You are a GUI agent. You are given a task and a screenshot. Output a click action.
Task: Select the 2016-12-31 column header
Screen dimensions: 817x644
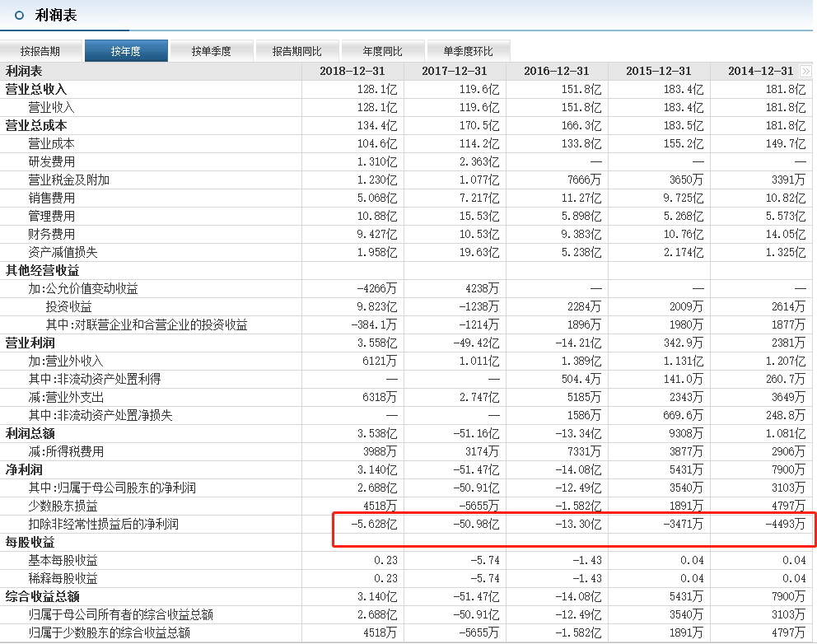tap(557, 72)
